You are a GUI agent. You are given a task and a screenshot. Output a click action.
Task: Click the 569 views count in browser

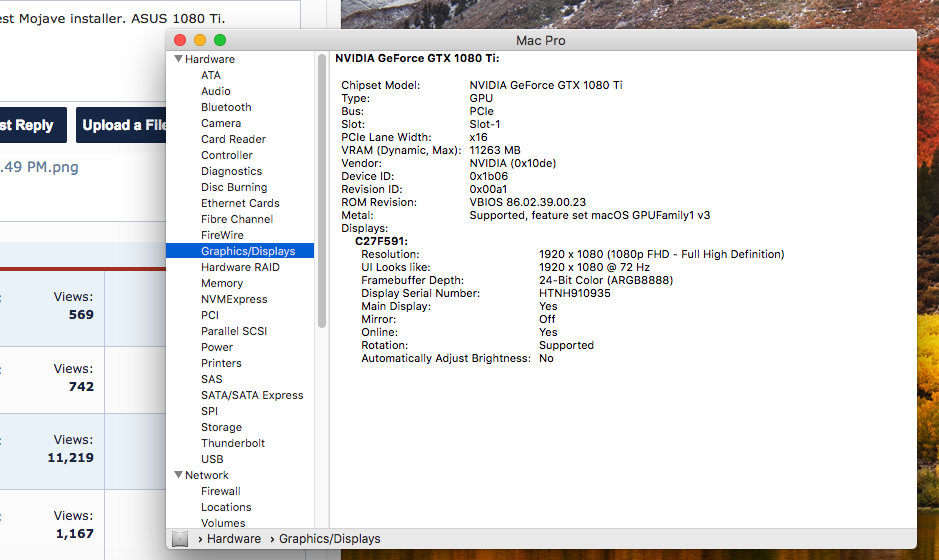81,314
